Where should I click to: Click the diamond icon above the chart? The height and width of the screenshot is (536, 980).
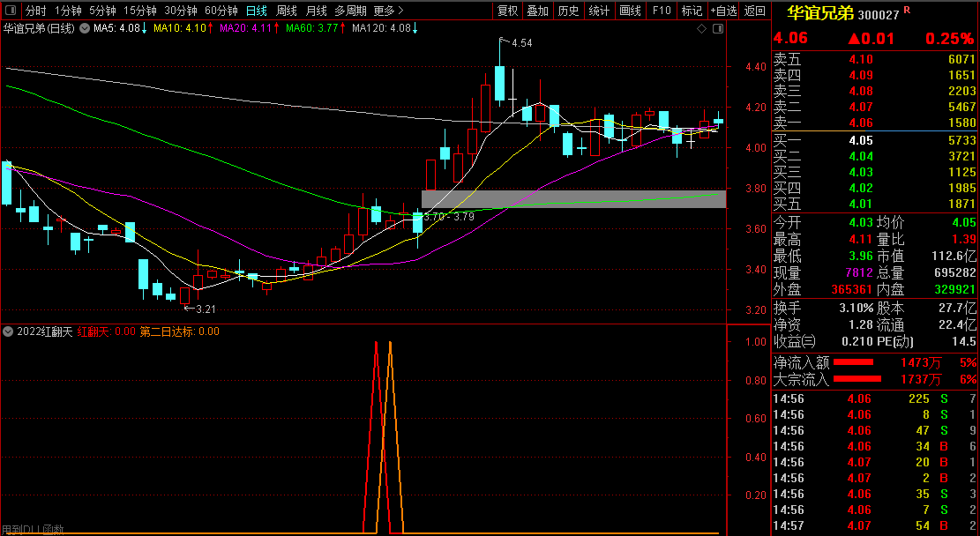tap(702, 28)
